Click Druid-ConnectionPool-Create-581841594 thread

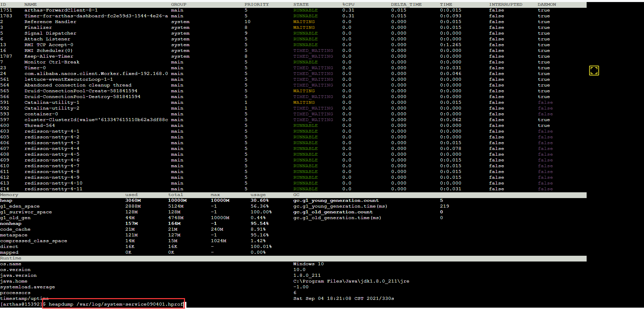pyautogui.click(x=81, y=91)
